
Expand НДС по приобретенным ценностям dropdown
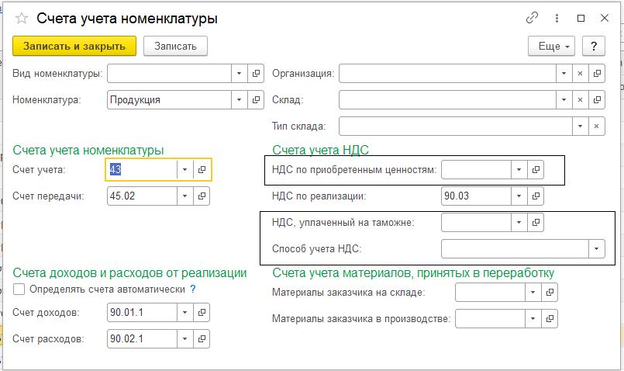(x=519, y=170)
